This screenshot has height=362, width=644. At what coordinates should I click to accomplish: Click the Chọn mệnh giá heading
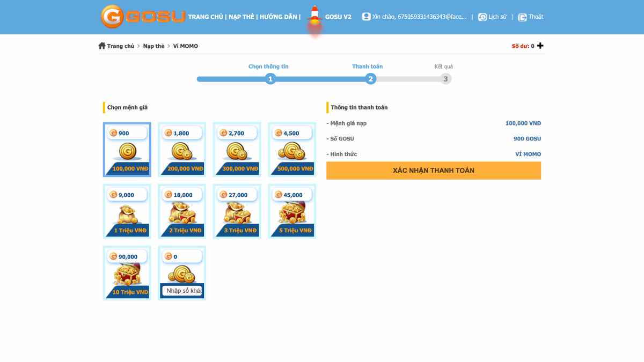127,107
